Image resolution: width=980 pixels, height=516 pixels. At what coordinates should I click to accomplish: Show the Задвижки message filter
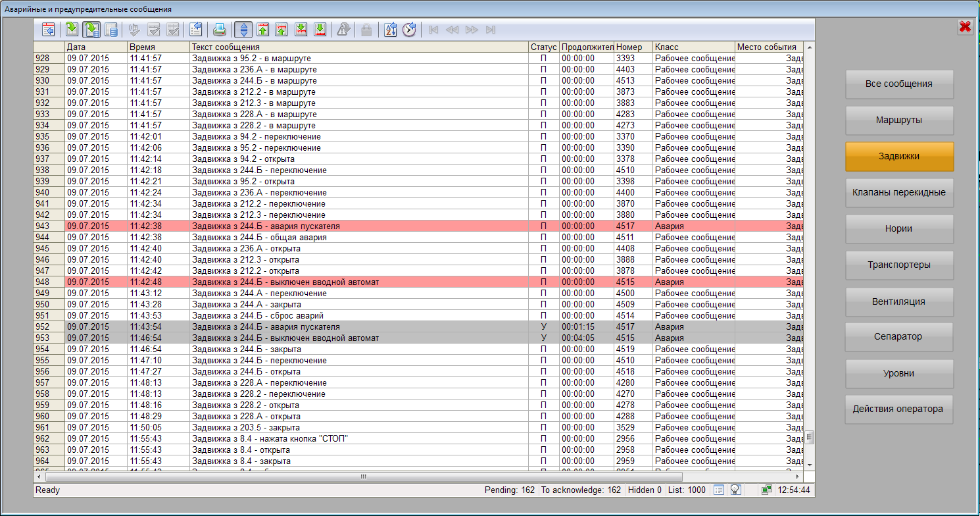[898, 157]
